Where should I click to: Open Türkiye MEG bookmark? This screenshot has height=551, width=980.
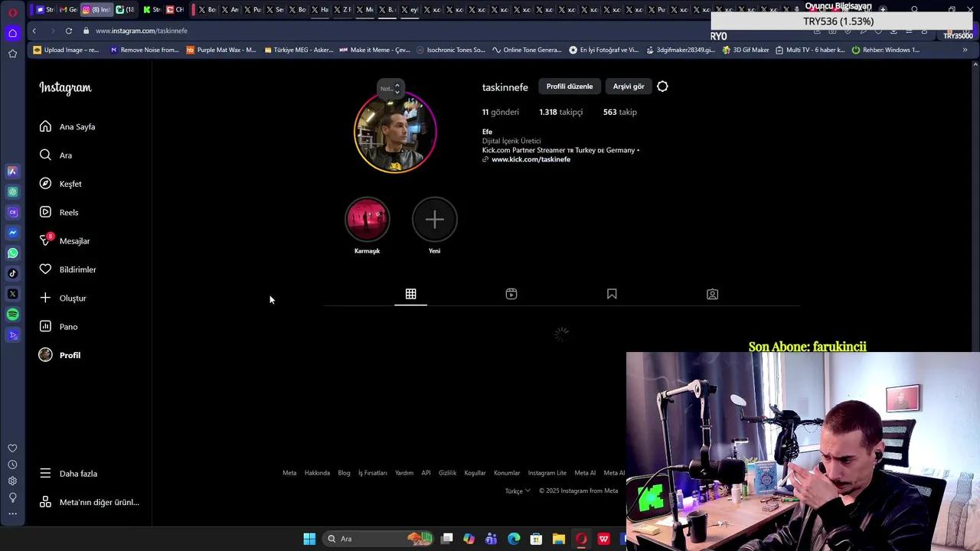[299, 50]
